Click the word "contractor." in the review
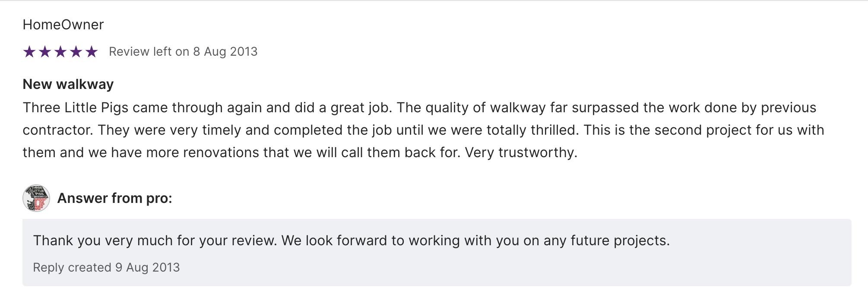 click(x=58, y=130)
